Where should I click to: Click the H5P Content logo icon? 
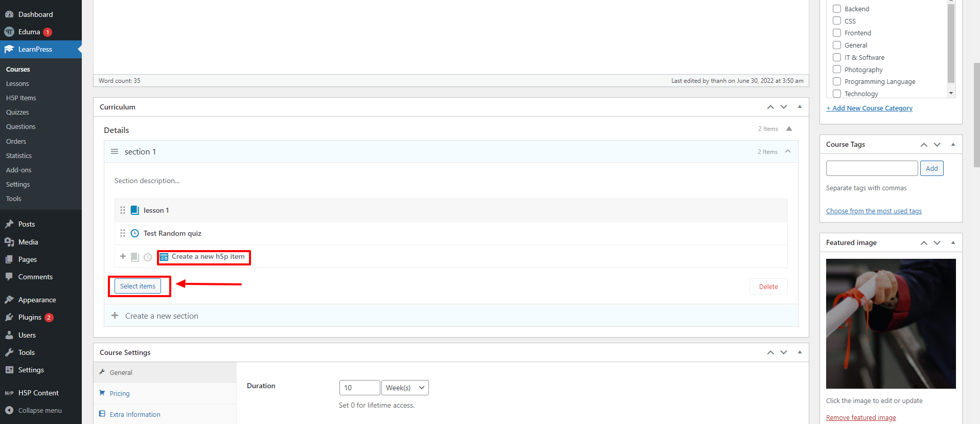9,393
